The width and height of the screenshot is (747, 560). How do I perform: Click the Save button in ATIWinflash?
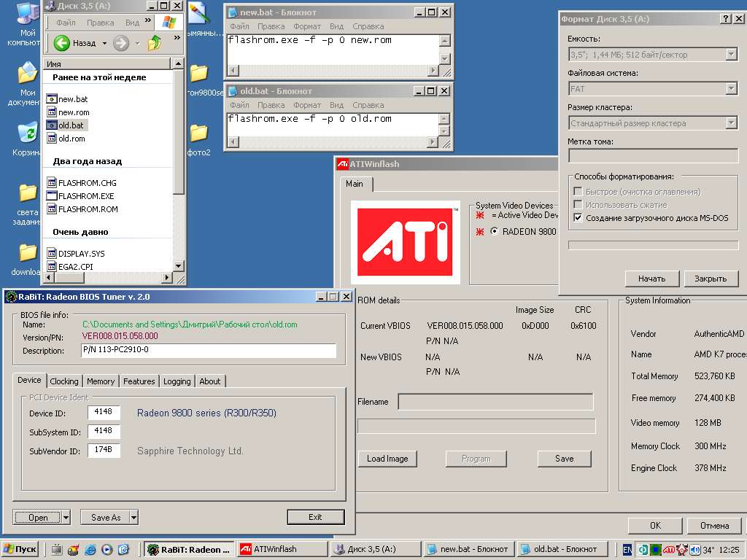[x=564, y=459]
